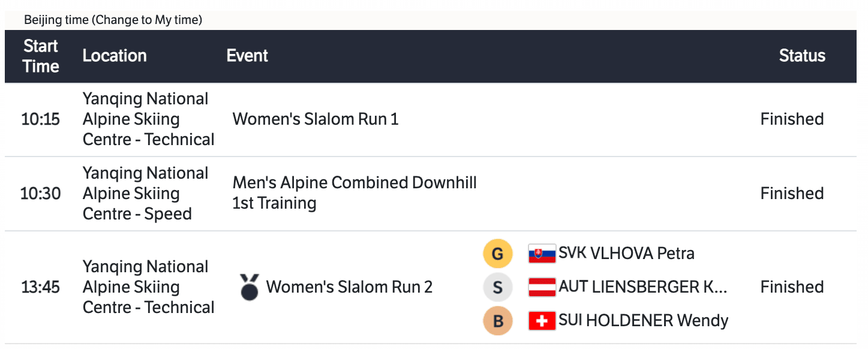Click the Event column header

click(247, 56)
